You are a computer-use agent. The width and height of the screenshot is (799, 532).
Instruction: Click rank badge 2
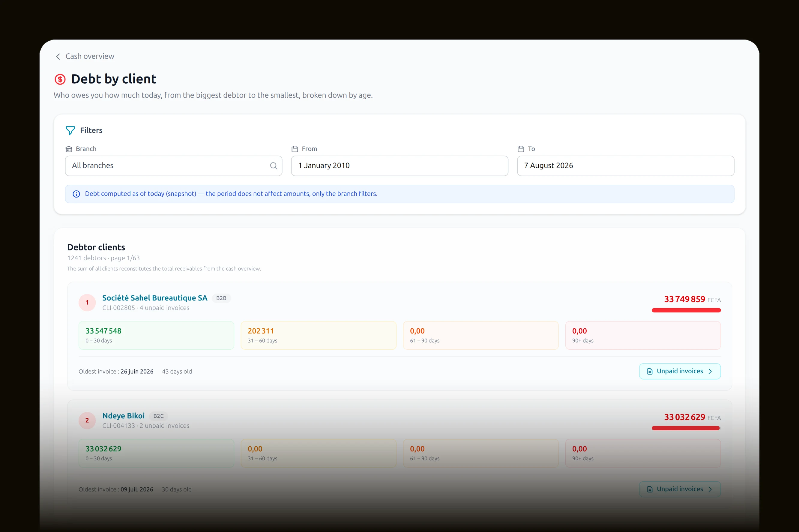(x=87, y=420)
